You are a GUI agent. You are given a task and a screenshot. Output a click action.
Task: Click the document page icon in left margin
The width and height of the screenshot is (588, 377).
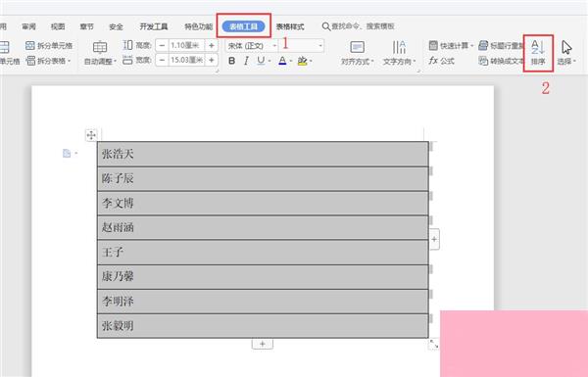(x=67, y=154)
